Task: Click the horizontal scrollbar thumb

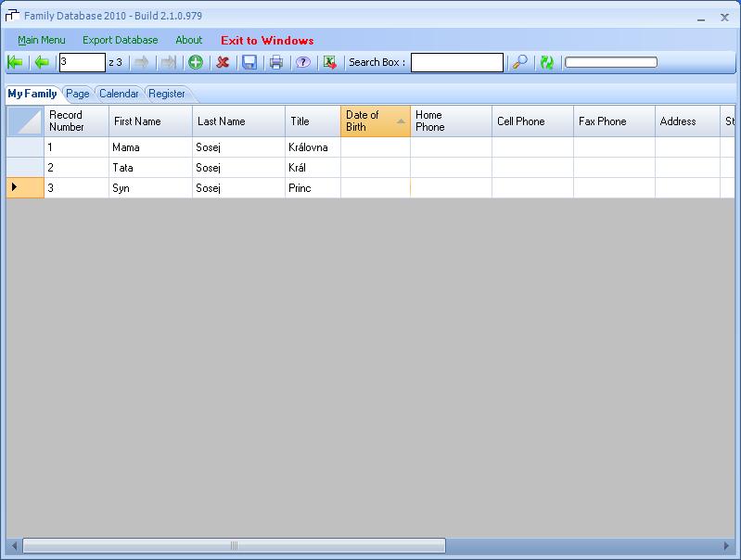Action: click(234, 546)
